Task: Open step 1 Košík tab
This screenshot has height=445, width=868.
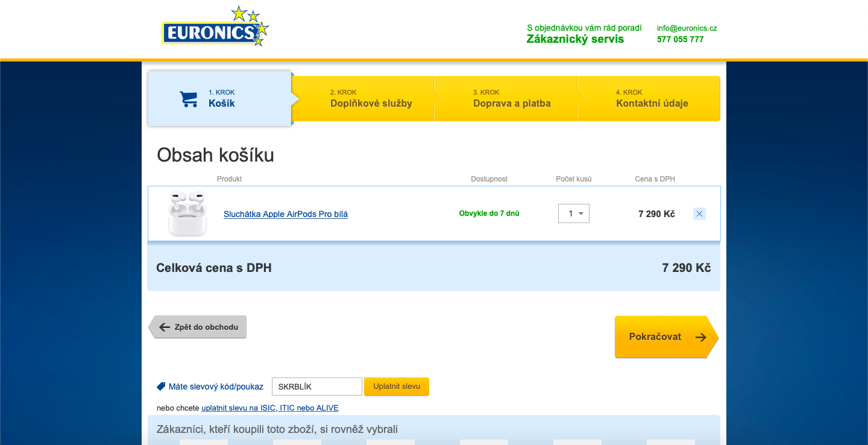Action: click(220, 98)
